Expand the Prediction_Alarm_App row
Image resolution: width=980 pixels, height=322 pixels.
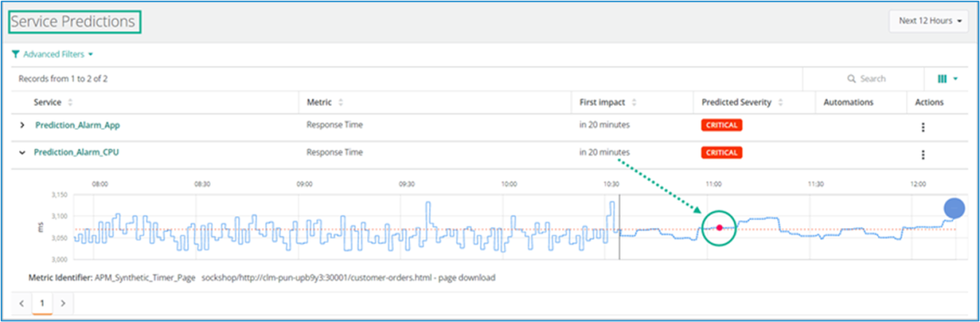pyautogui.click(x=21, y=125)
